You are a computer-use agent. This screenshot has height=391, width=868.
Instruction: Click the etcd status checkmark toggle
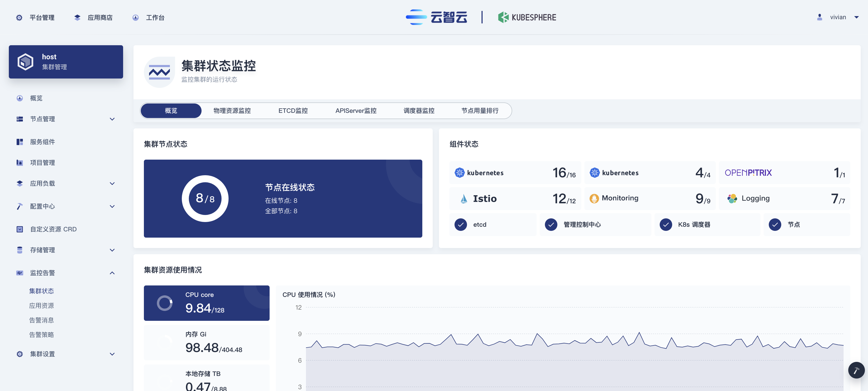(x=460, y=224)
